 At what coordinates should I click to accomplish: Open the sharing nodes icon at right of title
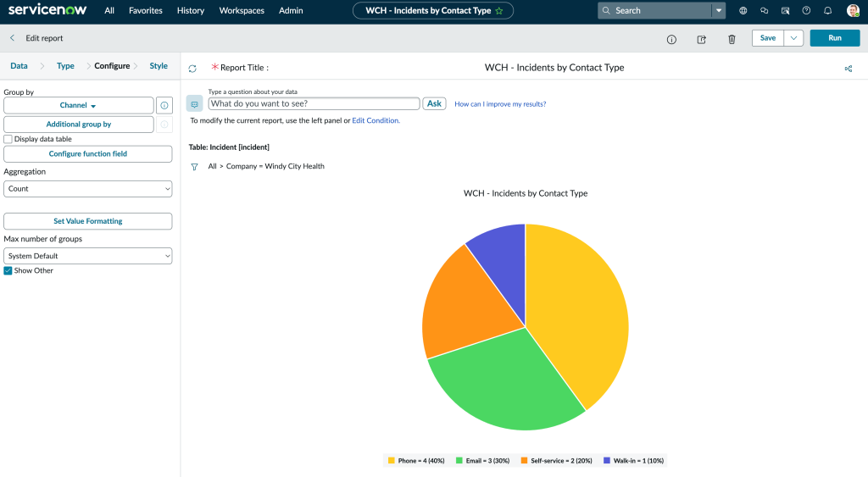[848, 69]
